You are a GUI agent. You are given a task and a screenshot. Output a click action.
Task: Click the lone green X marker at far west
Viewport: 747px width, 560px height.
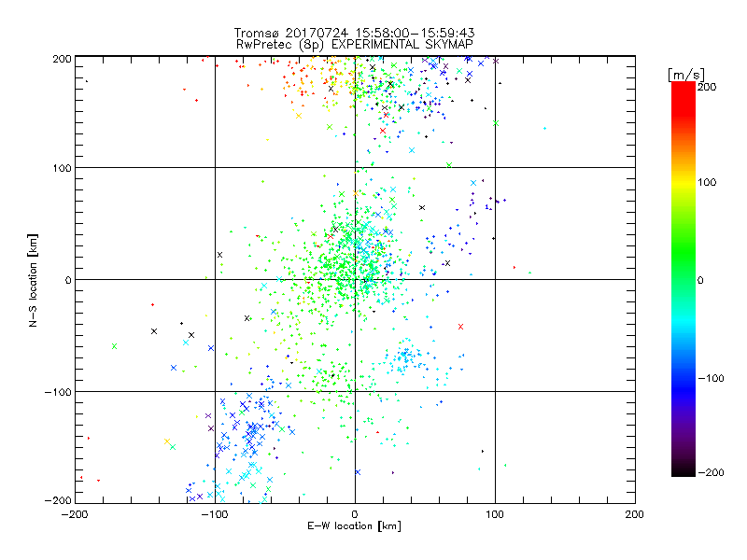pyautogui.click(x=114, y=346)
